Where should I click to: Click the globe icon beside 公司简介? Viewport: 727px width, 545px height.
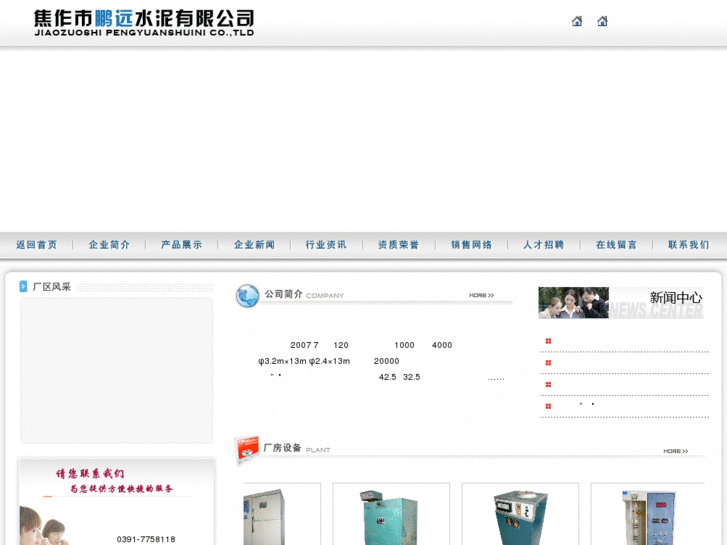[x=248, y=296]
